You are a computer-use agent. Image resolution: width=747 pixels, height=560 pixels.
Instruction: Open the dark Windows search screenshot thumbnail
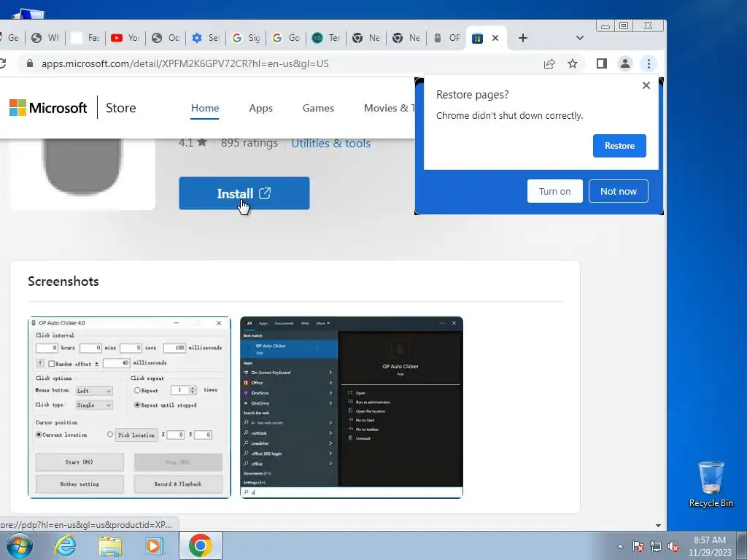tap(352, 408)
